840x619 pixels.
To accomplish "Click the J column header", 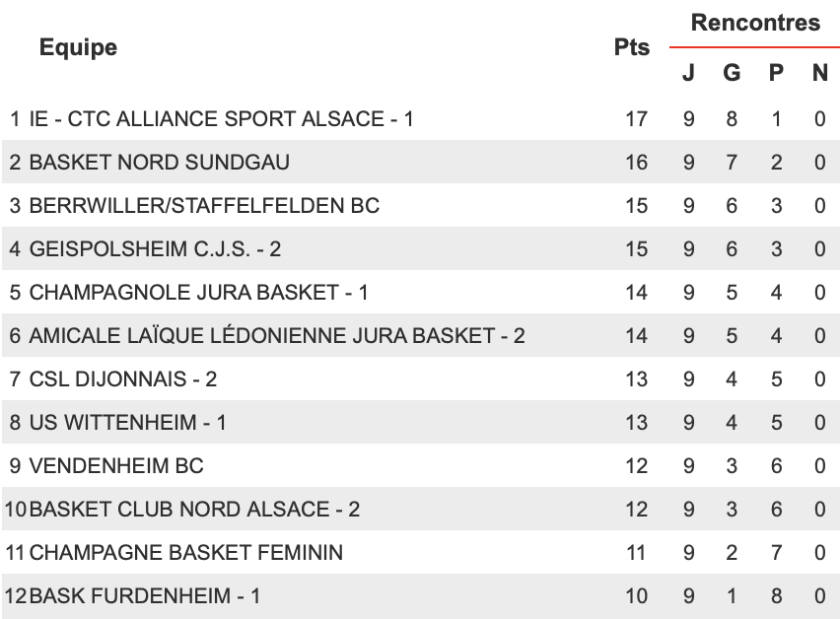I will tap(688, 72).
